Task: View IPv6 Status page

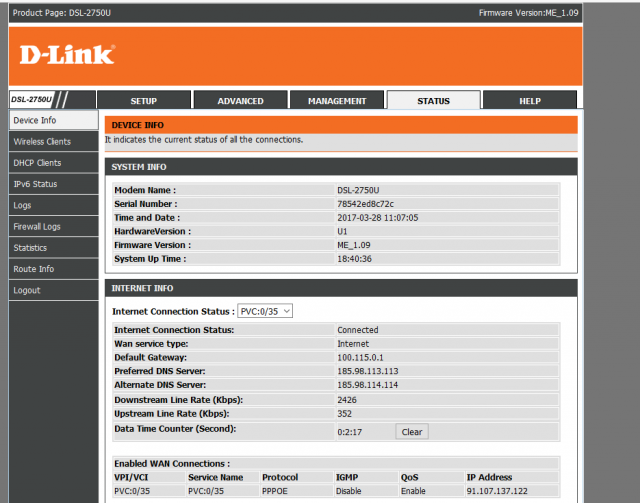Action: pyautogui.click(x=35, y=184)
